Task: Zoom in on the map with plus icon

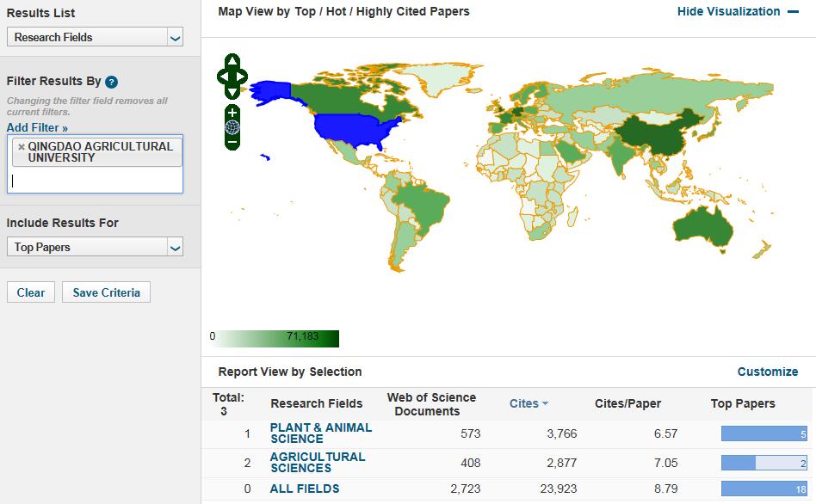Action: pyautogui.click(x=232, y=113)
